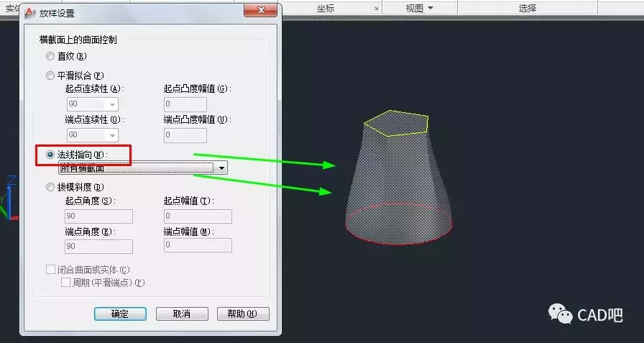Open the 端点连续性 G0 dropdown
This screenshot has height=343, width=644.
pyautogui.click(x=93, y=134)
